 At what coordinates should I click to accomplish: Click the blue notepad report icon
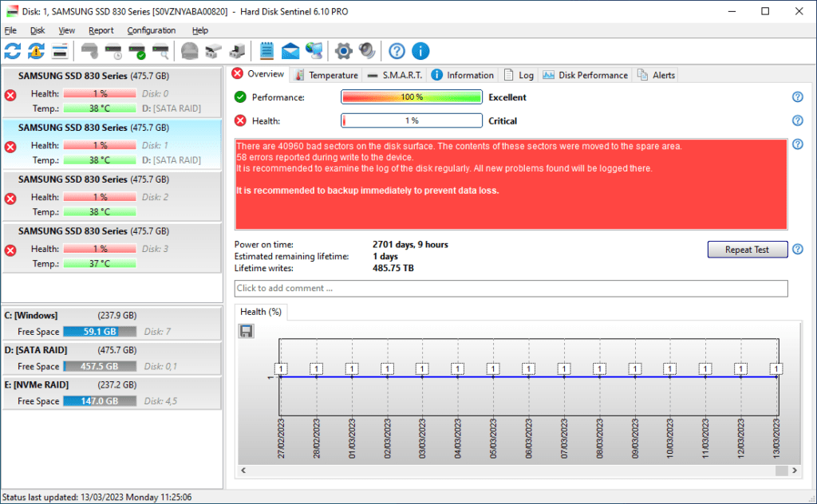(267, 52)
